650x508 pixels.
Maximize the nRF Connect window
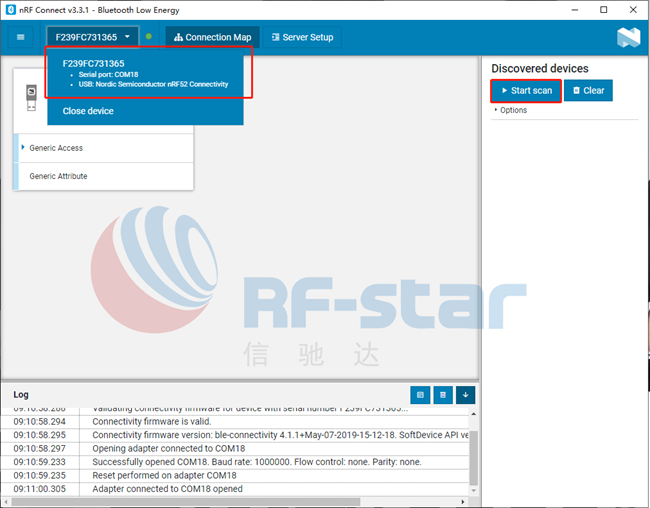coord(604,10)
